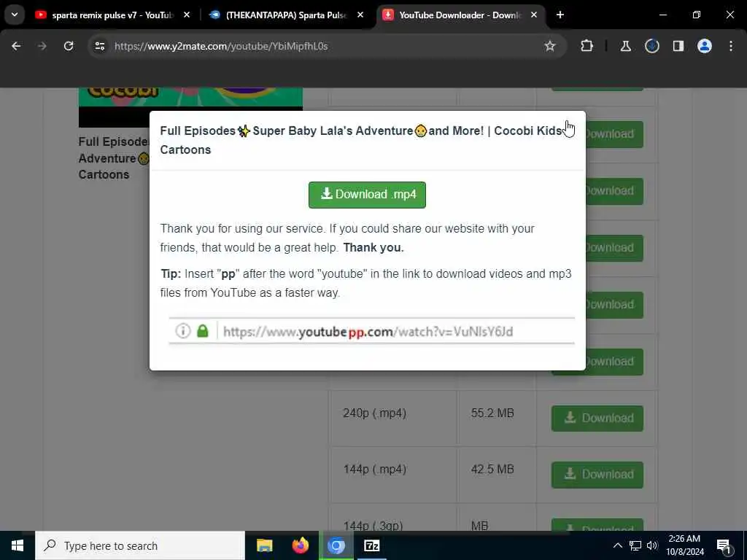Reload the y2mate page
Image resolution: width=747 pixels, height=560 pixels.
click(69, 46)
